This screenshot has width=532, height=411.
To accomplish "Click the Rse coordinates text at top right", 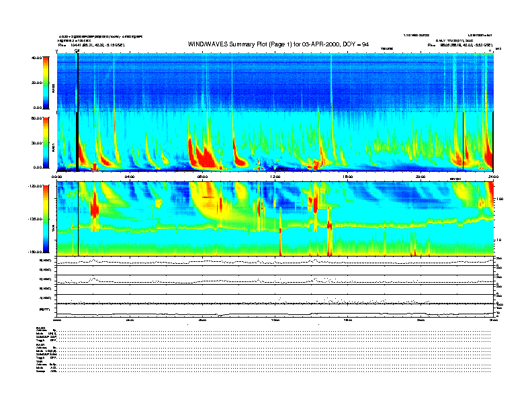I will (460, 45).
